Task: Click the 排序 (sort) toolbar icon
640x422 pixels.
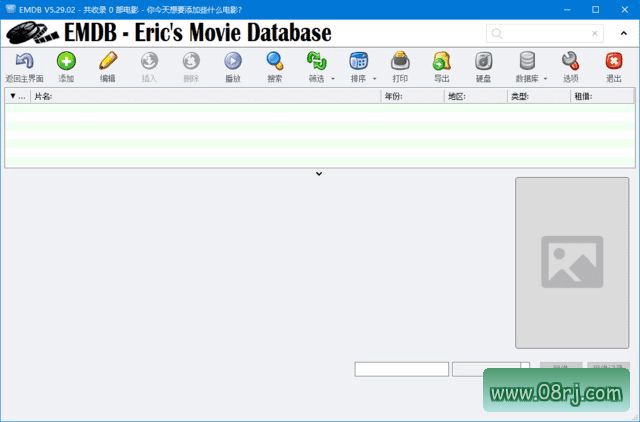Action: (x=358, y=61)
